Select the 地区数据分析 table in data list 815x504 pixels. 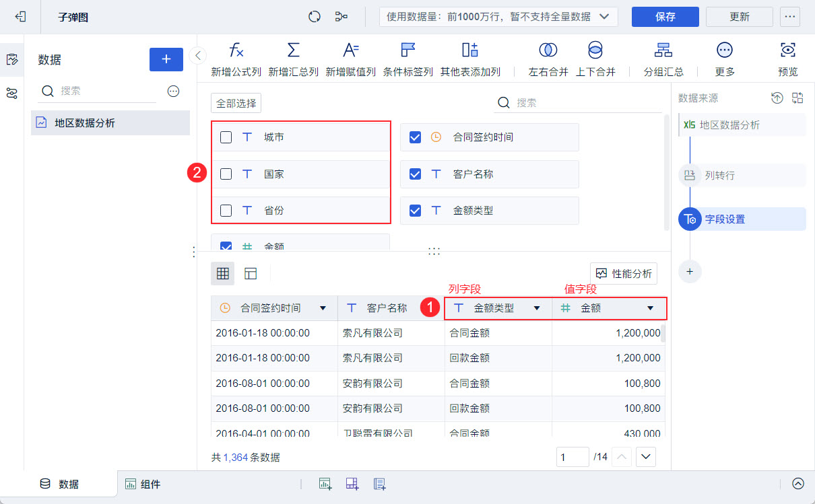[110, 123]
